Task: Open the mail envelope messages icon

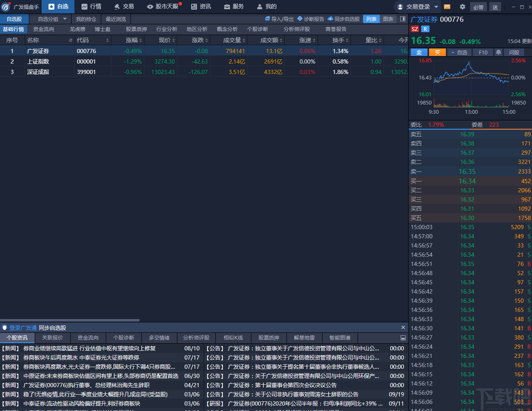Action: tap(447, 7)
